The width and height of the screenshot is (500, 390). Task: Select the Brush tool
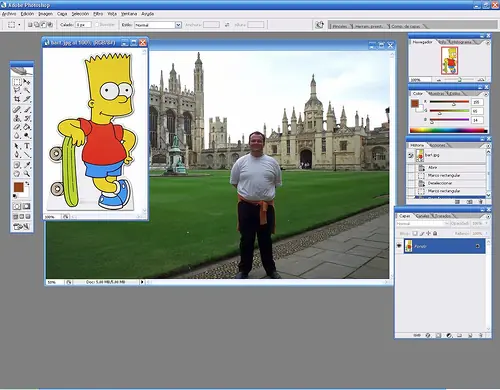click(27, 110)
